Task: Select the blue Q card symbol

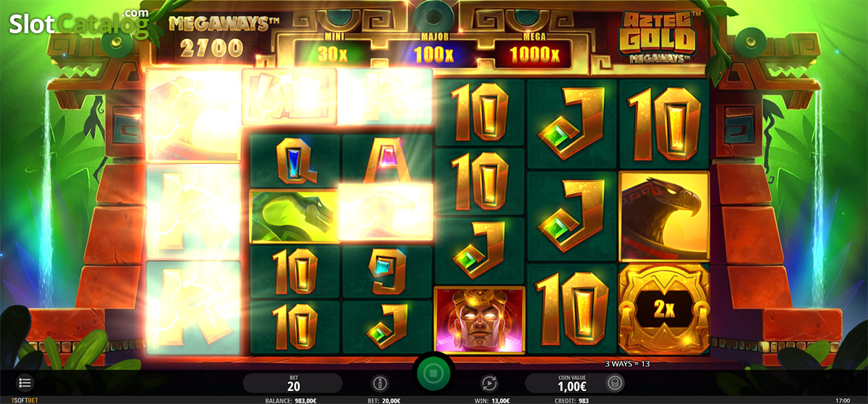Action: [x=294, y=160]
